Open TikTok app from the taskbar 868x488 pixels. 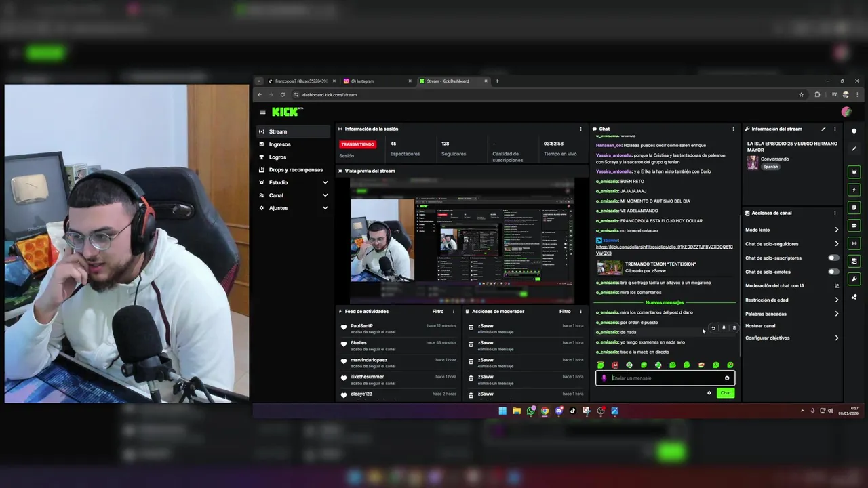572,411
